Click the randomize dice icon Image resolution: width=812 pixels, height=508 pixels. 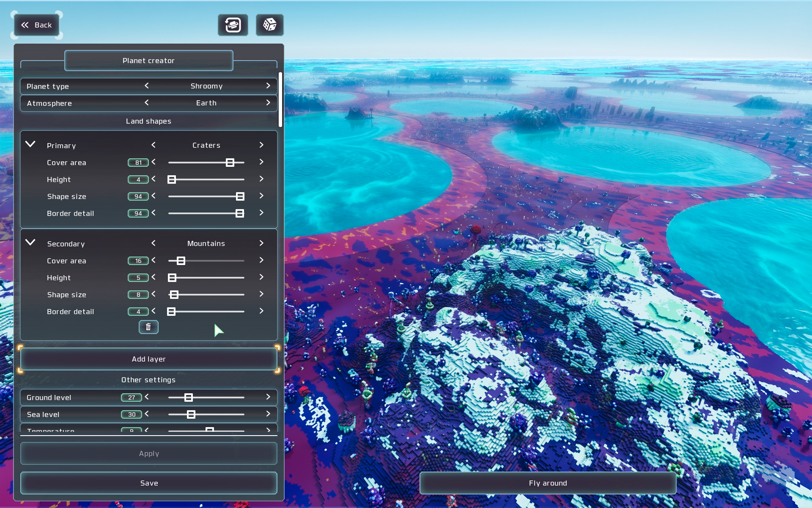tap(270, 25)
